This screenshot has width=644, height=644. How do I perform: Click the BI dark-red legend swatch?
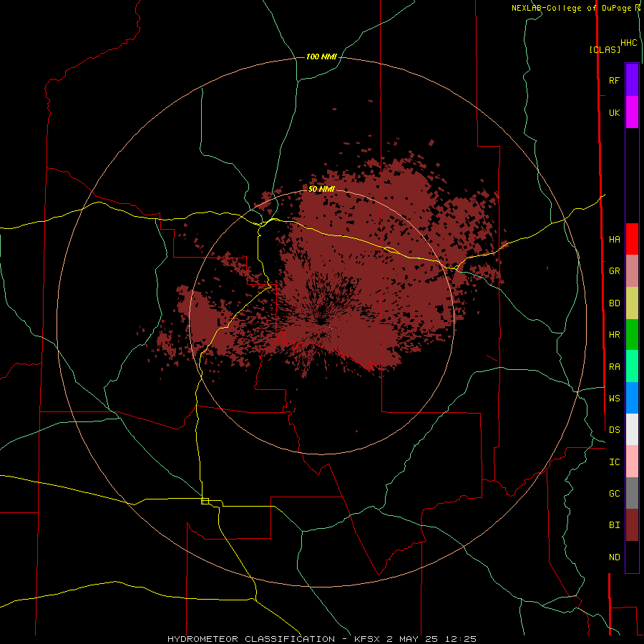(632, 525)
